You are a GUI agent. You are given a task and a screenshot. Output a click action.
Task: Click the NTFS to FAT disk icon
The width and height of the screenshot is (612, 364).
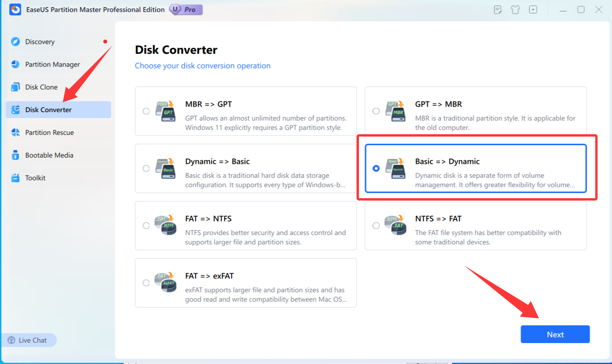(x=396, y=225)
